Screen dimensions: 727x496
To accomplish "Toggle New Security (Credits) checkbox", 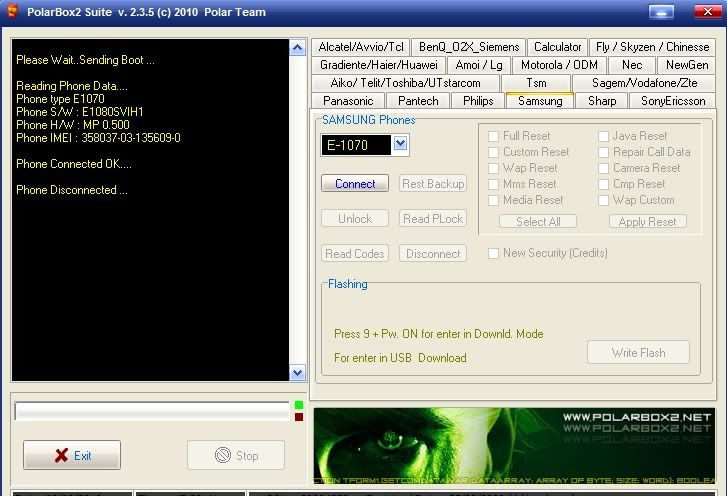I will [x=493, y=253].
